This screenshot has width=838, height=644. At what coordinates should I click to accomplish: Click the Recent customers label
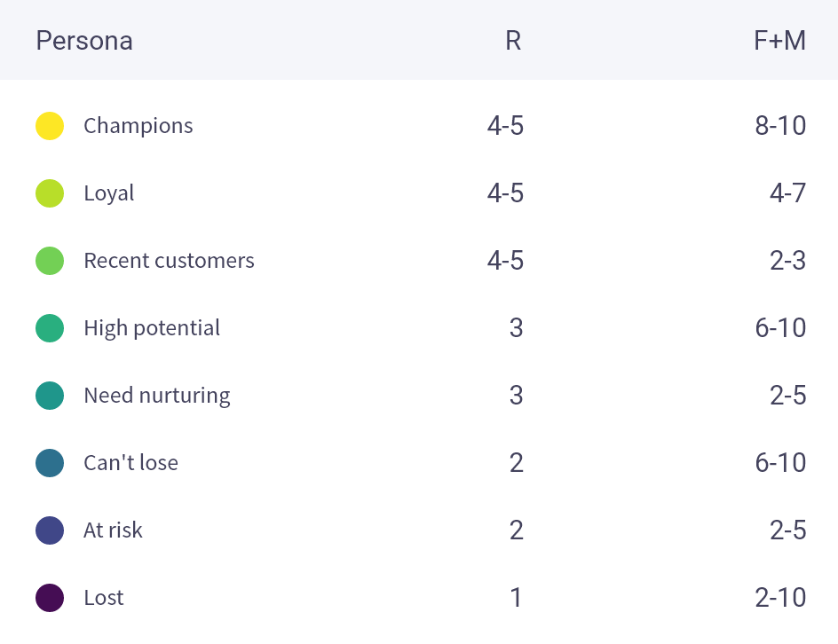(x=169, y=261)
